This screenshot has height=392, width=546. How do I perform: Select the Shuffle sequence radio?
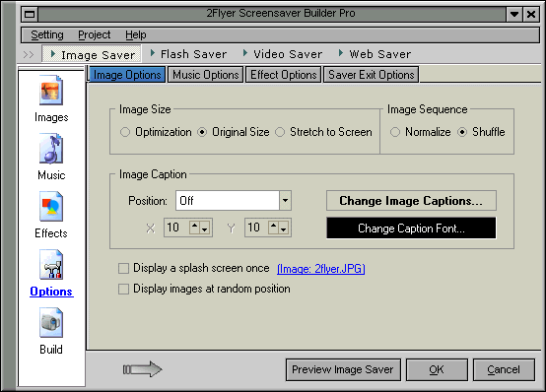tap(462, 132)
